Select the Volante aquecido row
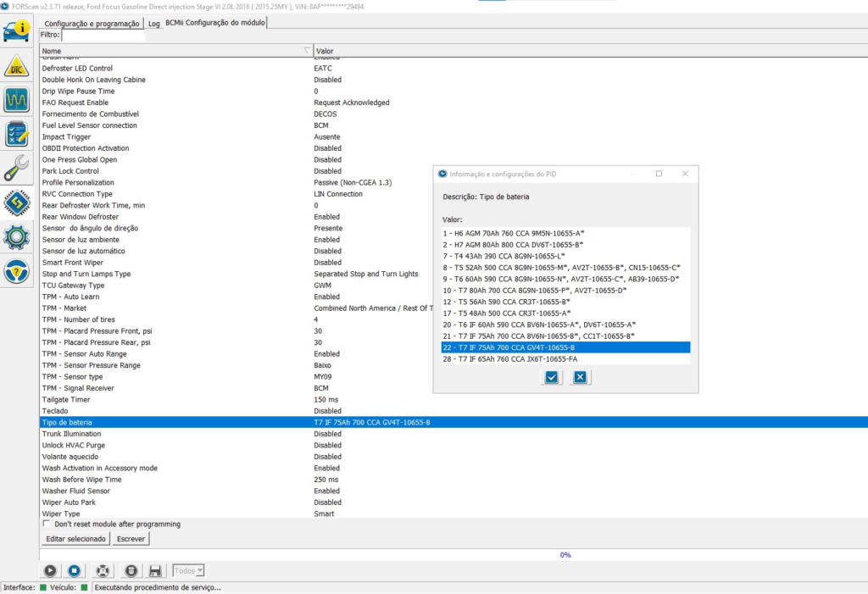This screenshot has width=868, height=594. click(x=454, y=457)
